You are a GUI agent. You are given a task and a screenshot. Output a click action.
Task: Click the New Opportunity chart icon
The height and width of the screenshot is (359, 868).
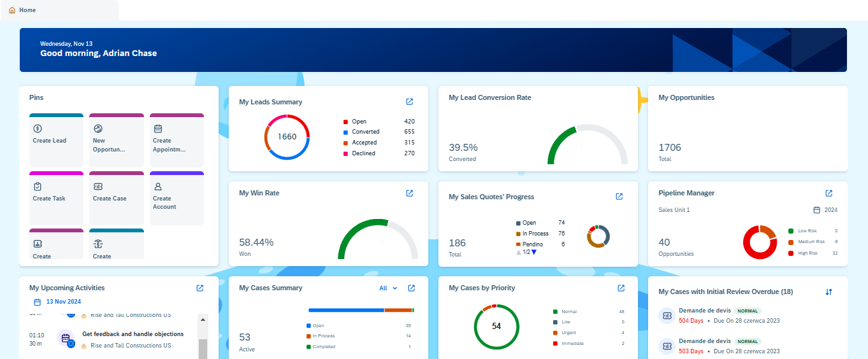[98, 129]
